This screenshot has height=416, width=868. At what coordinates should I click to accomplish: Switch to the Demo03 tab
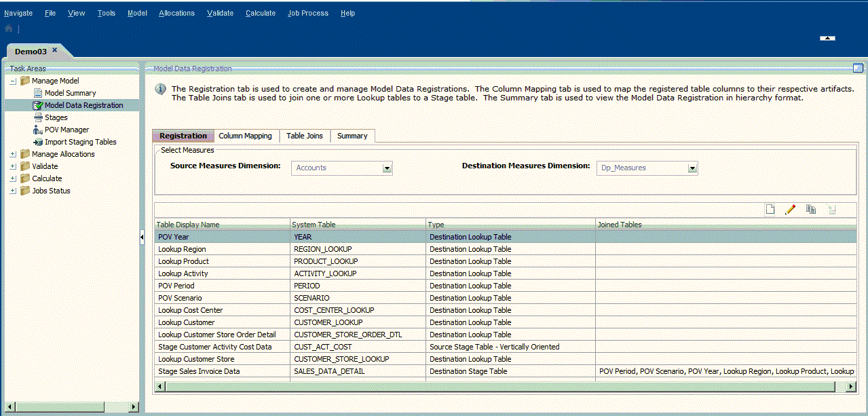pyautogui.click(x=31, y=51)
